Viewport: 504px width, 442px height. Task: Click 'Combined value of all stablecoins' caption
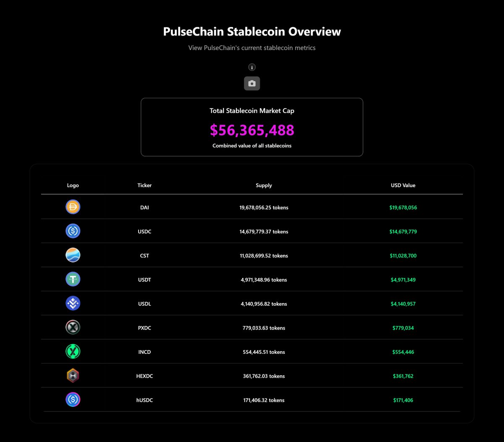[x=252, y=146]
